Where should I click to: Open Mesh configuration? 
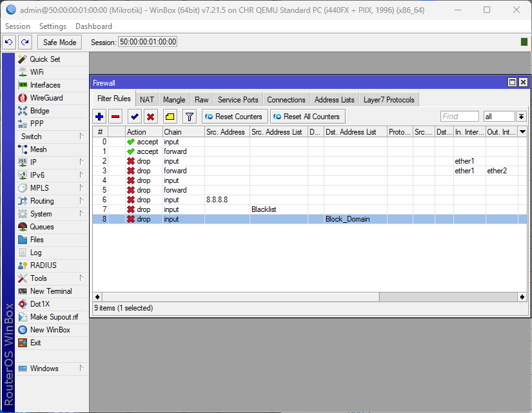(52, 149)
